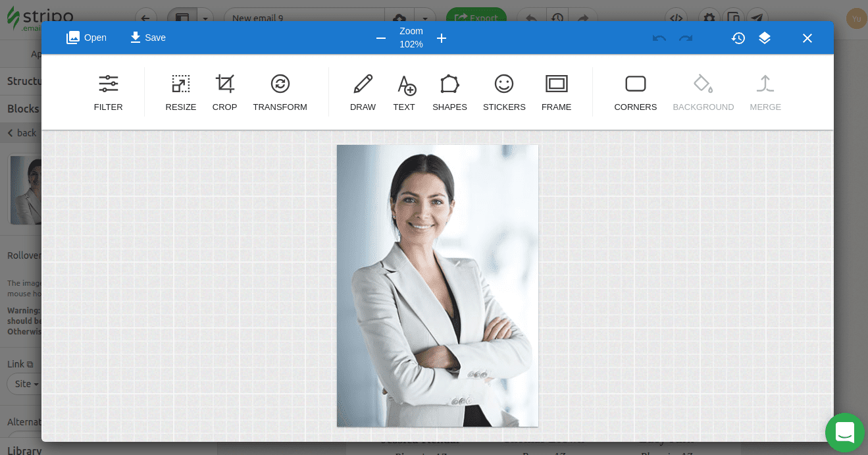Screen dimensions: 868x455
Task: Click the send test email icon
Action: (757, 18)
